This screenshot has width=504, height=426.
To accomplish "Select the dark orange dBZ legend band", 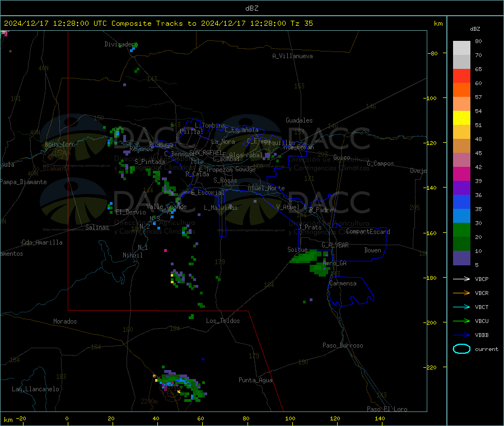I will [461, 90].
